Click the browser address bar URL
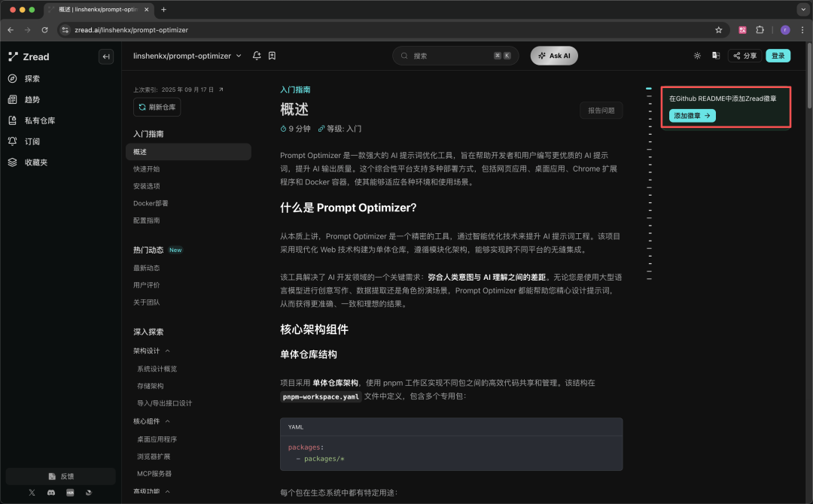813x504 pixels. pos(131,30)
